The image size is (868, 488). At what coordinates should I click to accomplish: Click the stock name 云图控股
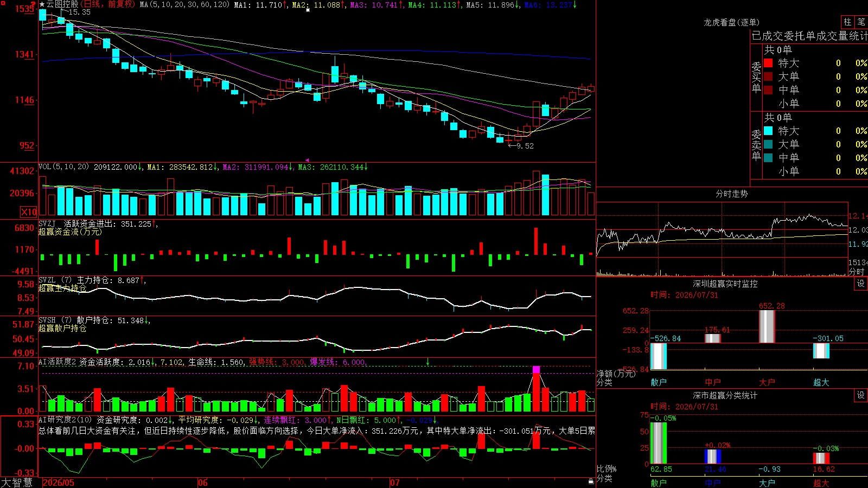pos(62,4)
